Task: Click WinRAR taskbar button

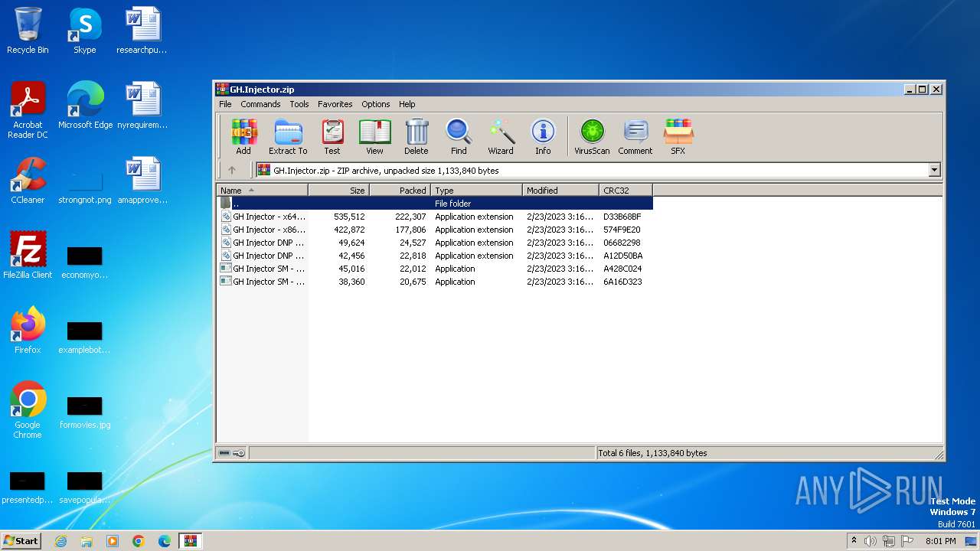Action: (190, 541)
